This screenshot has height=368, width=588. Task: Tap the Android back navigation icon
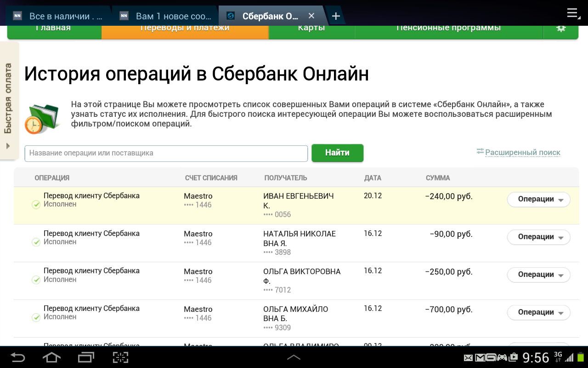tap(17, 357)
